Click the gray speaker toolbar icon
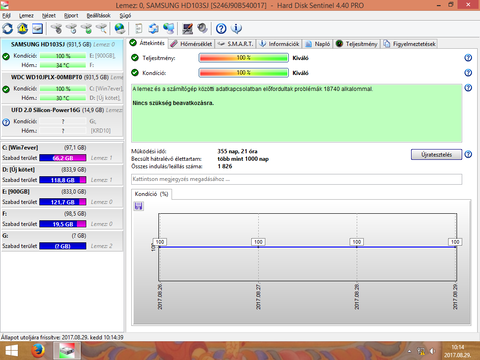Screen dimensions: 480x360 [x=202, y=29]
